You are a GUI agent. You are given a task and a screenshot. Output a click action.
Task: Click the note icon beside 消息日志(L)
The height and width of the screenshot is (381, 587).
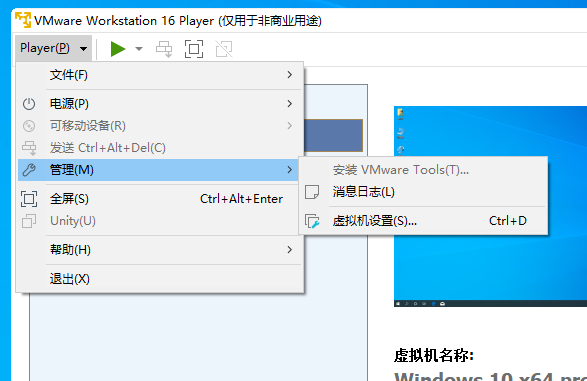pos(312,192)
